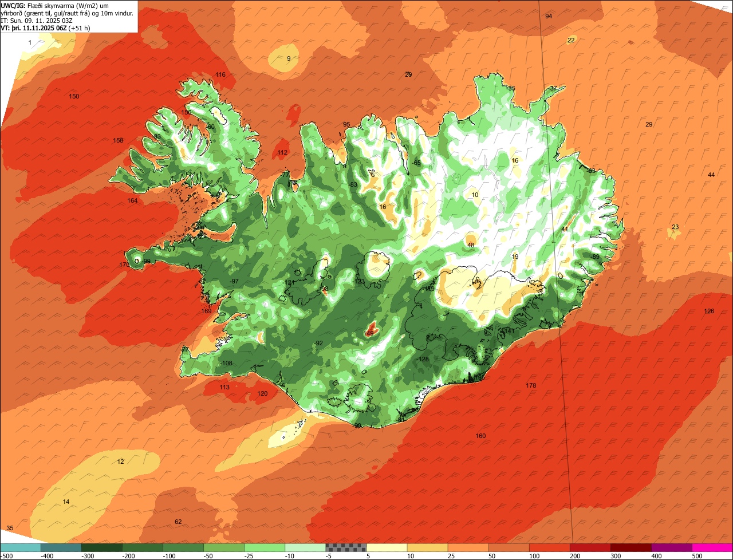Click the map value 169 in Faxaflói bay
This screenshot has height=560, width=733.
click(x=207, y=311)
